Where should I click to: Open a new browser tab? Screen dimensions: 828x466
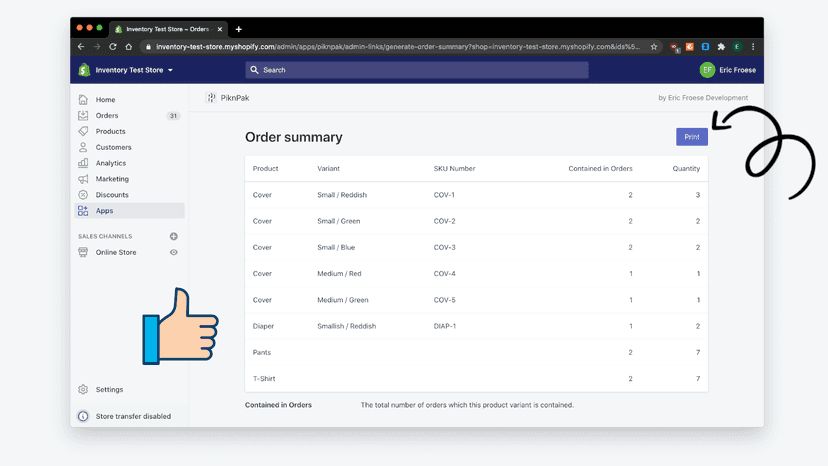(x=239, y=29)
